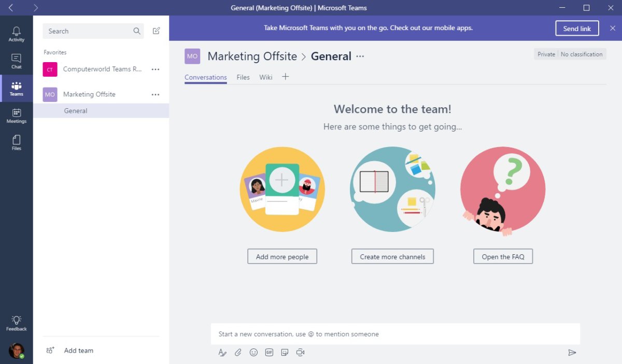The height and width of the screenshot is (364, 622).
Task: Select the Teams sidebar icon
Action: pyautogui.click(x=16, y=89)
